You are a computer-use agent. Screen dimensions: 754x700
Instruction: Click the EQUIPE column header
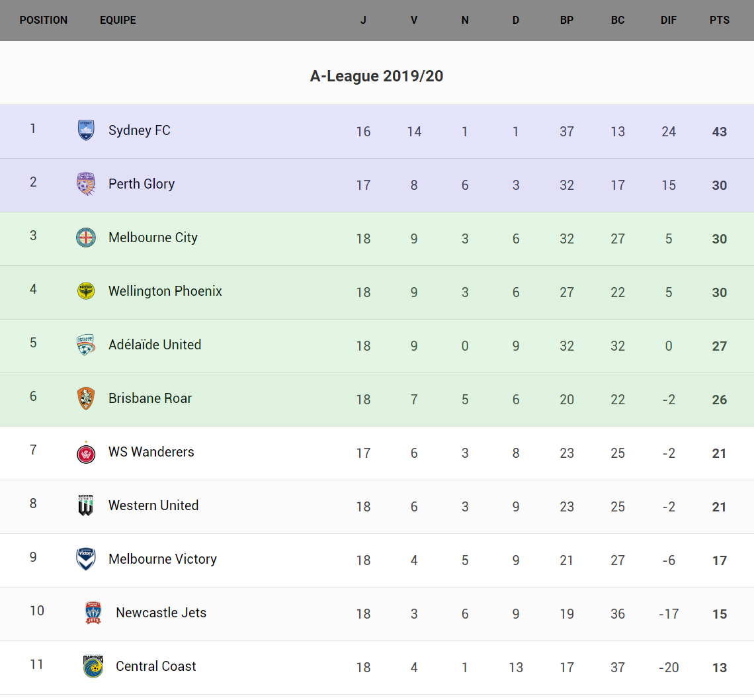tap(118, 20)
